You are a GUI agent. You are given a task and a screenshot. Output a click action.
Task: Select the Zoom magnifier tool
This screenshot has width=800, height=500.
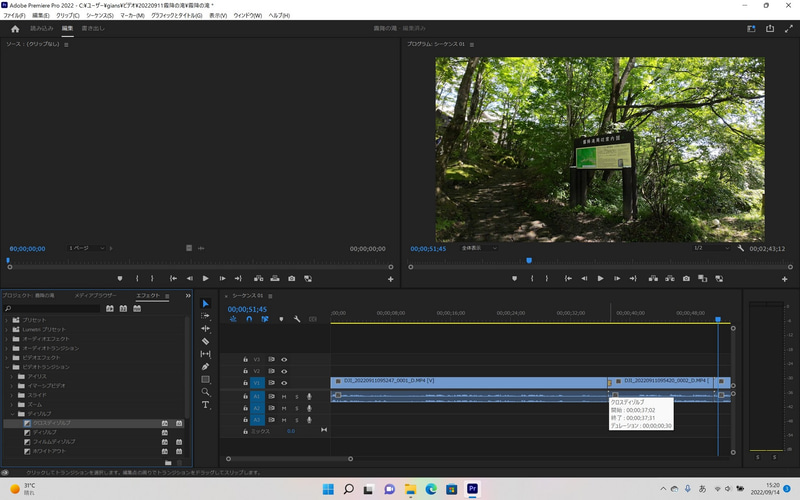pos(206,392)
